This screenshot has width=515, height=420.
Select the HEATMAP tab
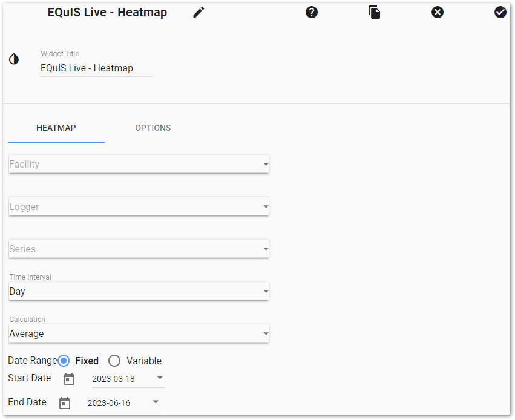(x=56, y=128)
